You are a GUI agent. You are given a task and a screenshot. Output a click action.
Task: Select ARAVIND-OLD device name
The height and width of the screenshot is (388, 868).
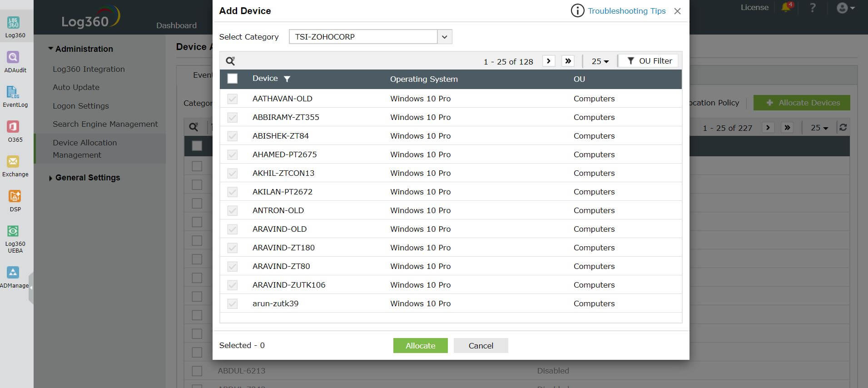pyautogui.click(x=279, y=229)
